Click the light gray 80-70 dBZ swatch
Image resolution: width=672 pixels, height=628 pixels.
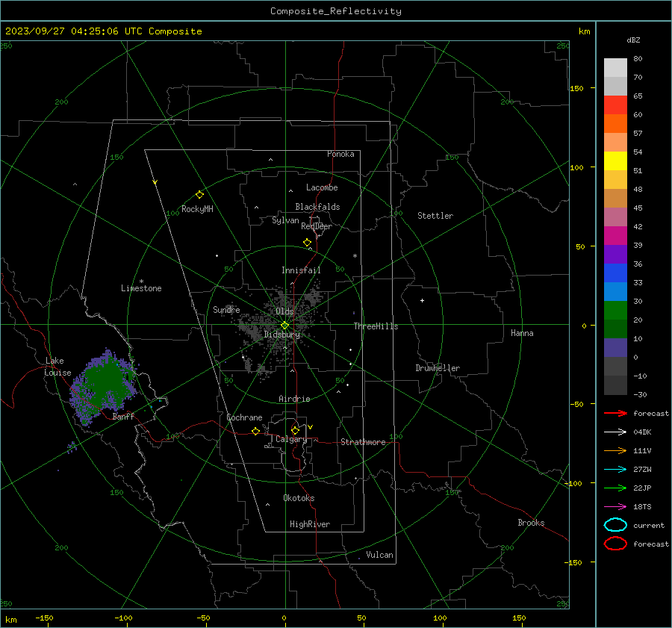(x=615, y=68)
